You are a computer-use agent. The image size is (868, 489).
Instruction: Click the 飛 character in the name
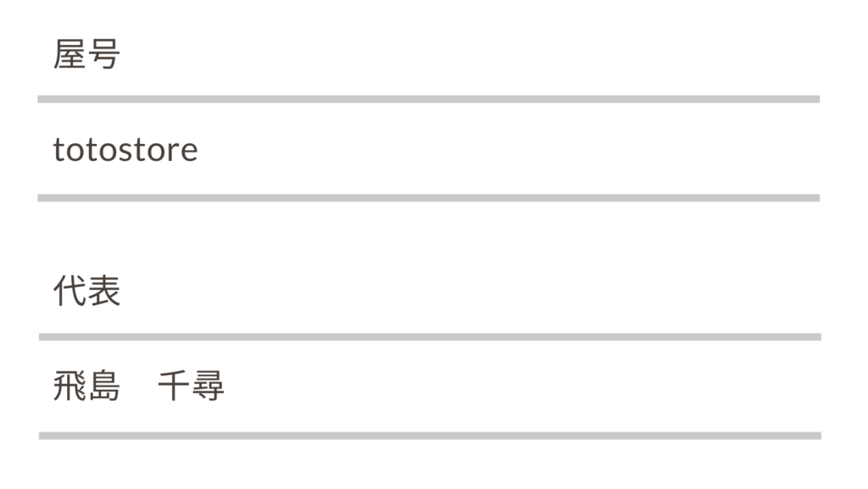[x=70, y=387]
